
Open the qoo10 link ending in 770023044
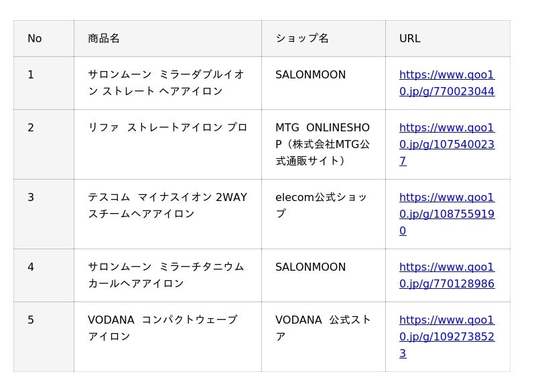coord(446,83)
